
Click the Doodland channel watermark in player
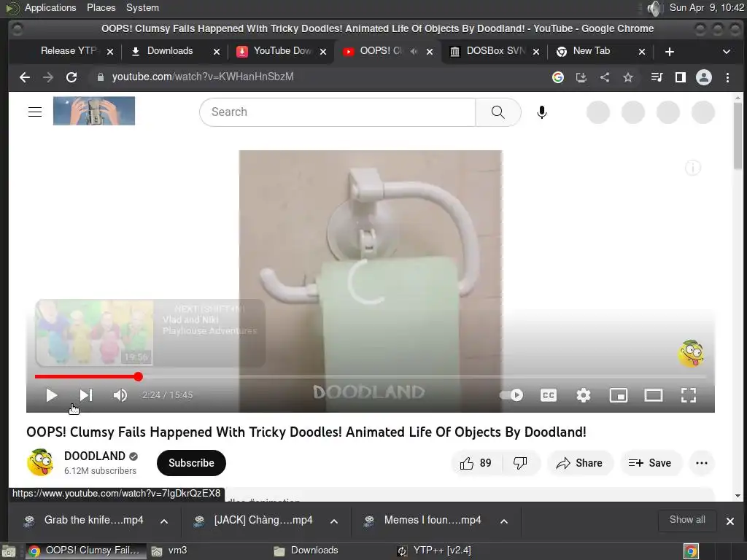point(691,354)
